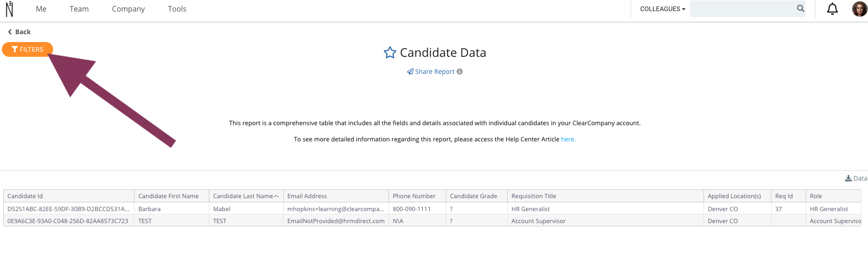Open the user profile avatar

860,9
